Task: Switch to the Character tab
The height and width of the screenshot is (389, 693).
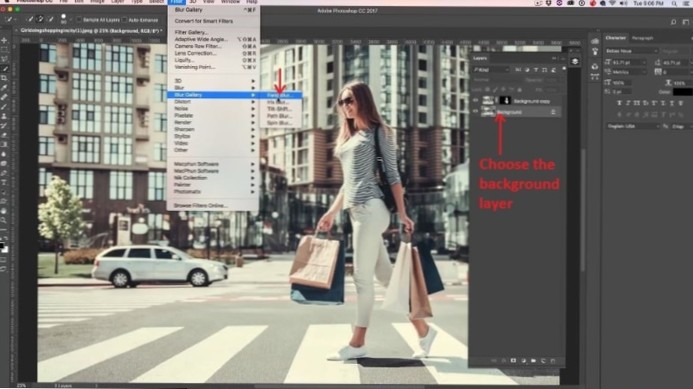Action: 616,38
